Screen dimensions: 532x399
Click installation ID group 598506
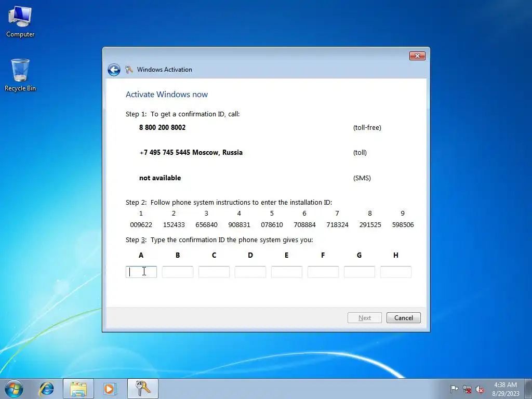click(403, 224)
